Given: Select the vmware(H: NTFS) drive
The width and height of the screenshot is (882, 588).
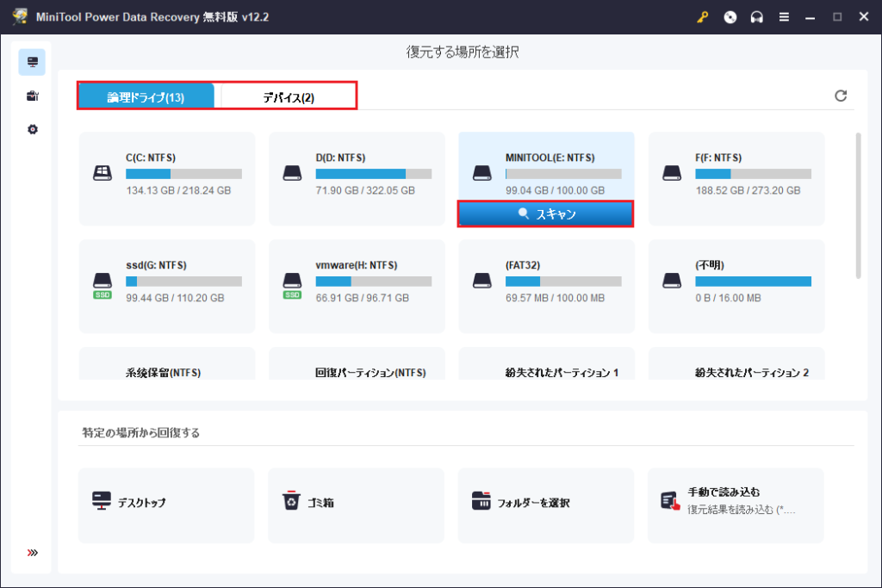Looking at the screenshot, I should point(357,286).
